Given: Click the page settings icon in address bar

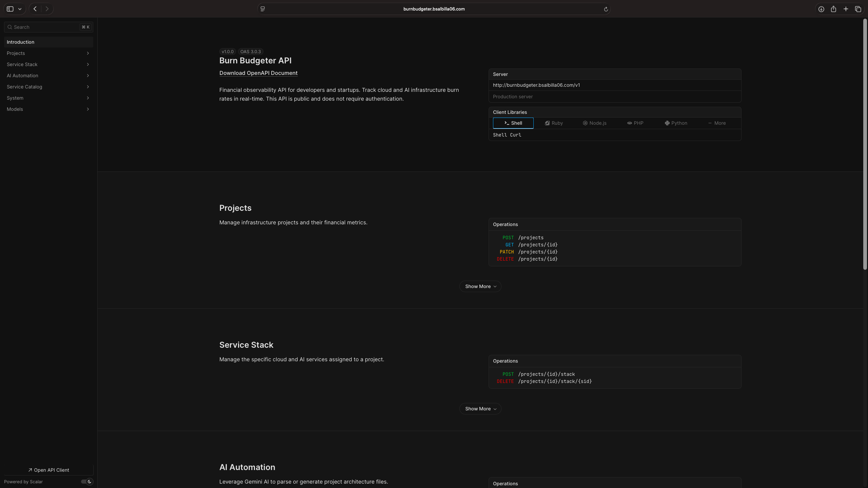Looking at the screenshot, I should coord(262,9).
